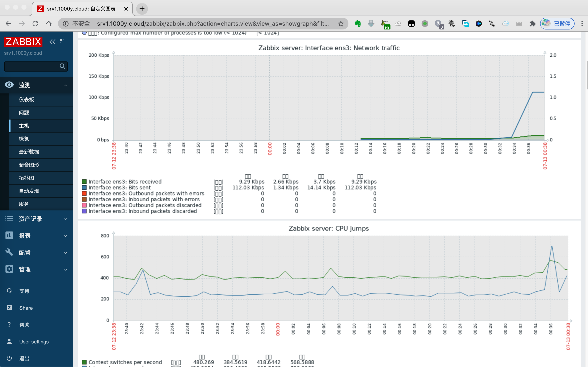Image resolution: width=588 pixels, height=367 pixels.
Task: Click the browser forward arrow
Action: pyautogui.click(x=22, y=24)
